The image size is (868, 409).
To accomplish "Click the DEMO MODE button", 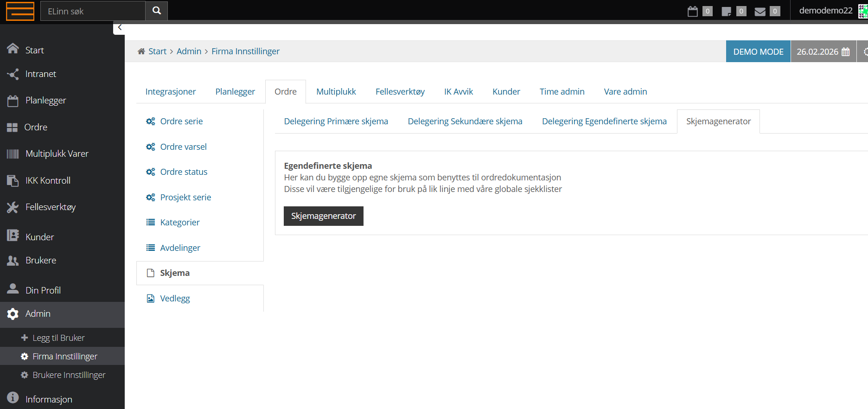I will point(758,51).
